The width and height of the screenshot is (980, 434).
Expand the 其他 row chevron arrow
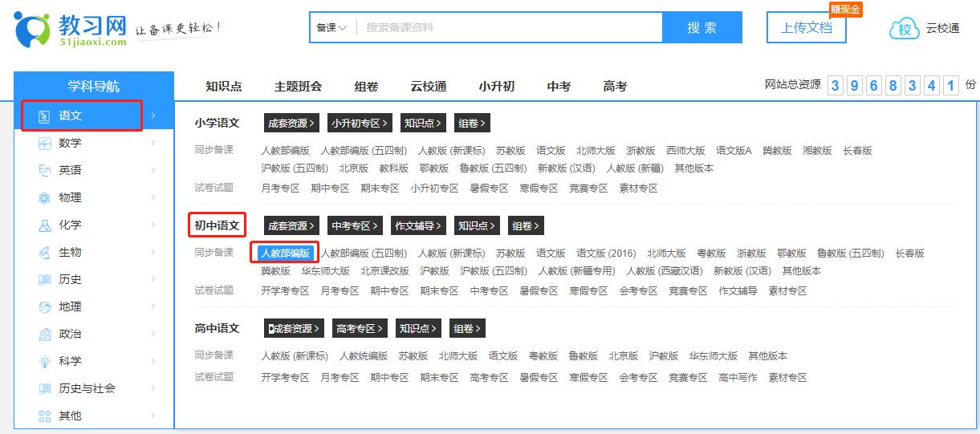coord(153,416)
